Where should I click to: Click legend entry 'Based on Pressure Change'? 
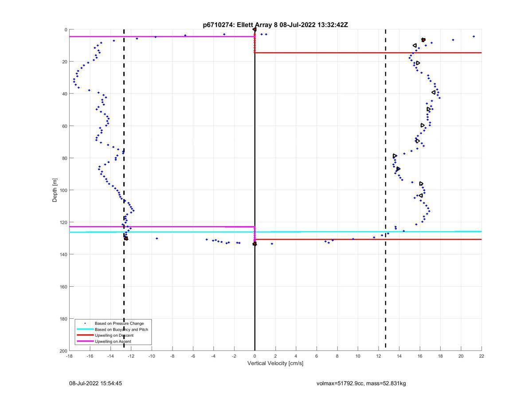(x=119, y=323)
